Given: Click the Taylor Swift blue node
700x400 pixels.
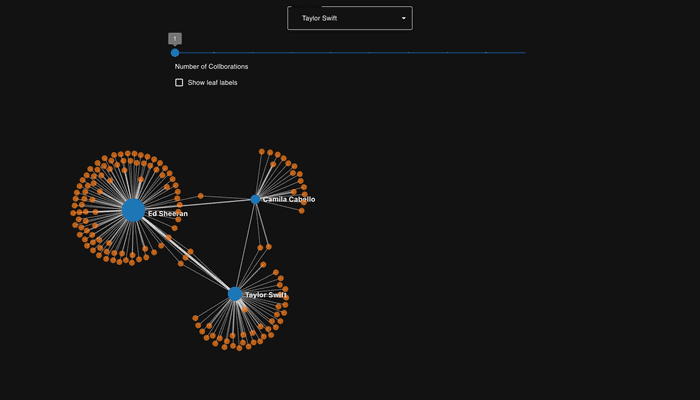Looking at the screenshot, I should [235, 294].
